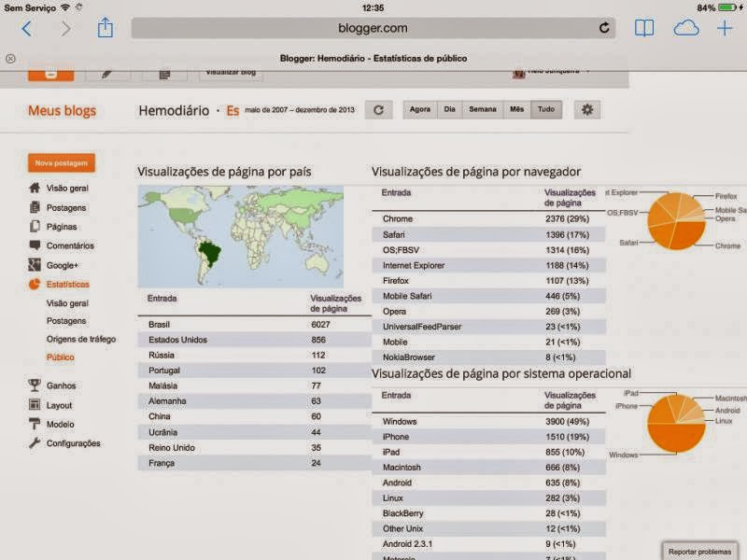Open Visão geral under Estatísticas

67,303
